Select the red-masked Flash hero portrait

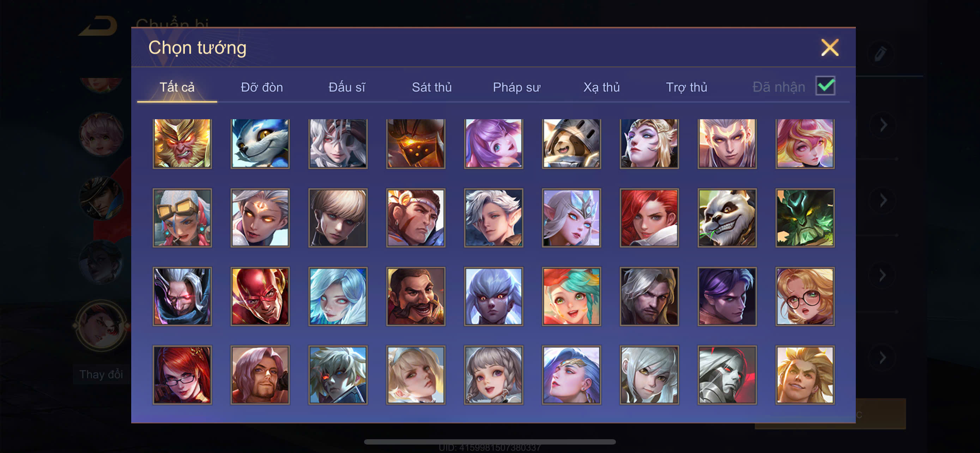click(x=260, y=296)
